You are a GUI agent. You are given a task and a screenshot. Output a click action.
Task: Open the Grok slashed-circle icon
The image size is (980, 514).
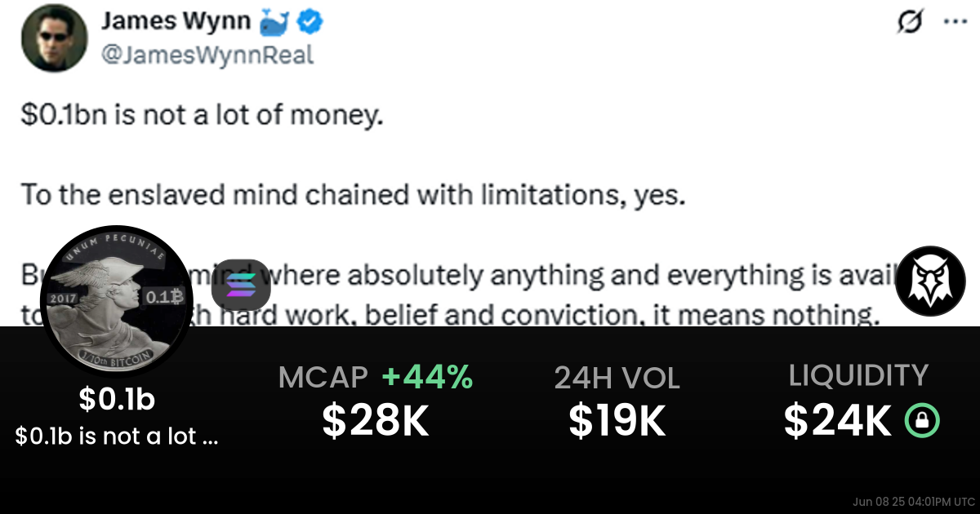click(x=907, y=24)
